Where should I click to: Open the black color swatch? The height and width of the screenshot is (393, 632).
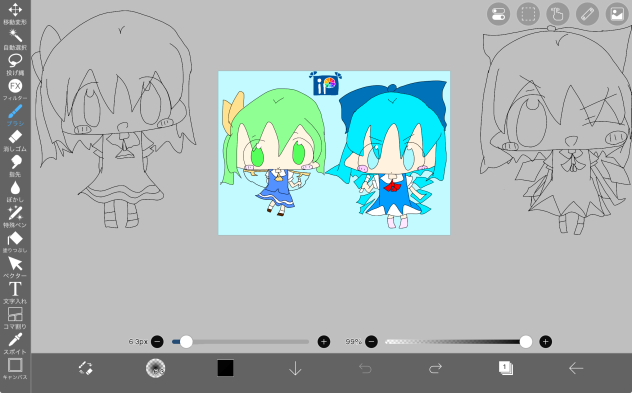[225, 368]
